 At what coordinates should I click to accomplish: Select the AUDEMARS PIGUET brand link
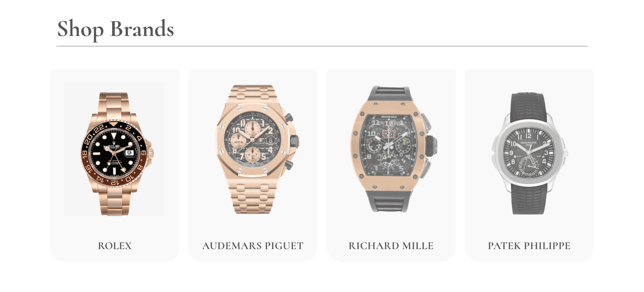pos(253,246)
